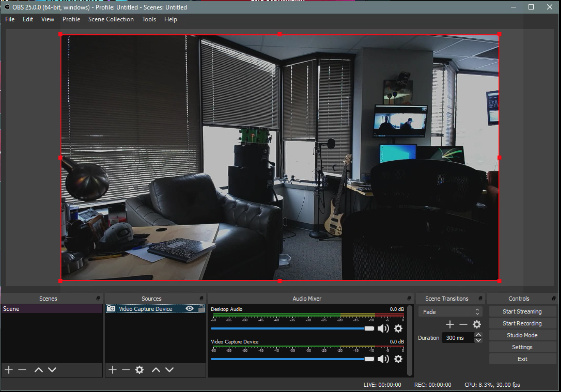Open Video Capture Device audio settings gear
The width and height of the screenshot is (561, 392).
(398, 359)
